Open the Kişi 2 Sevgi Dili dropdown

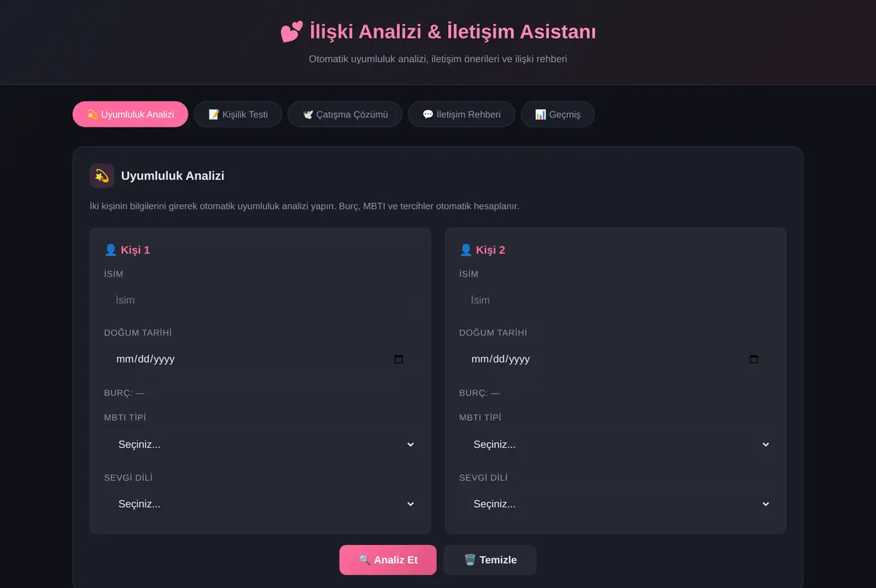615,504
